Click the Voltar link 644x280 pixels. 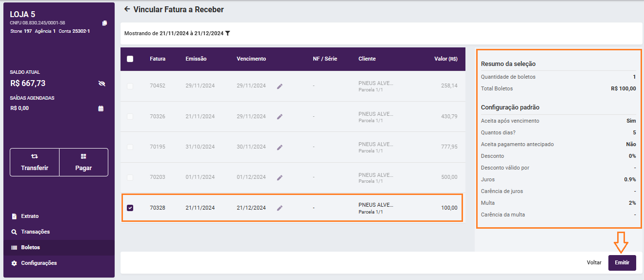(594, 262)
